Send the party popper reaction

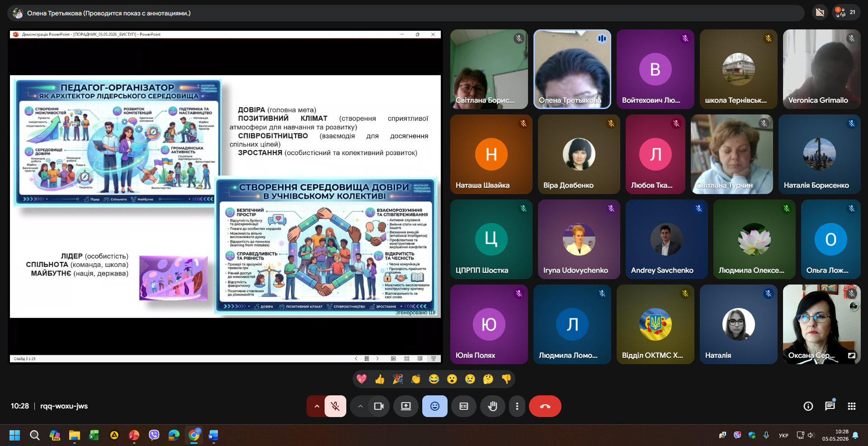[398, 379]
